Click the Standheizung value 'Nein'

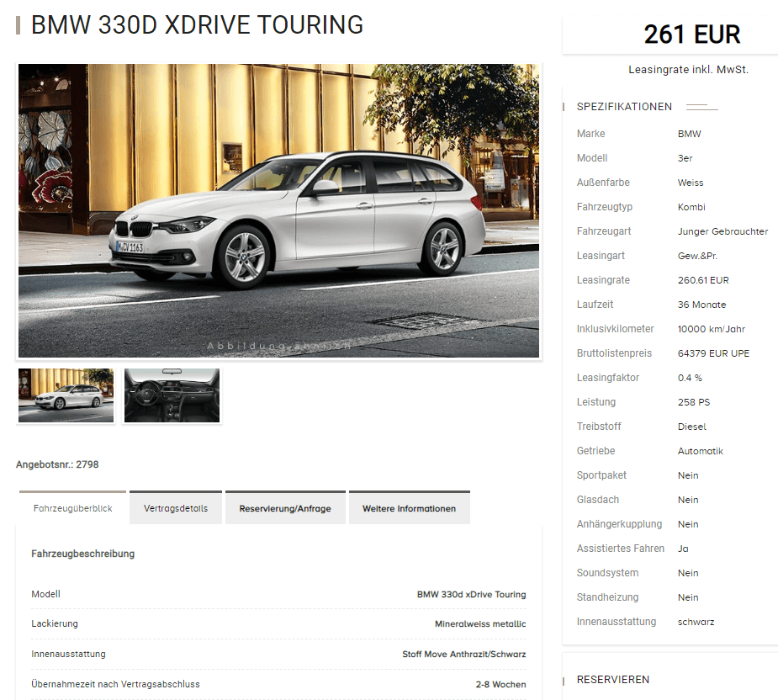[x=688, y=597]
